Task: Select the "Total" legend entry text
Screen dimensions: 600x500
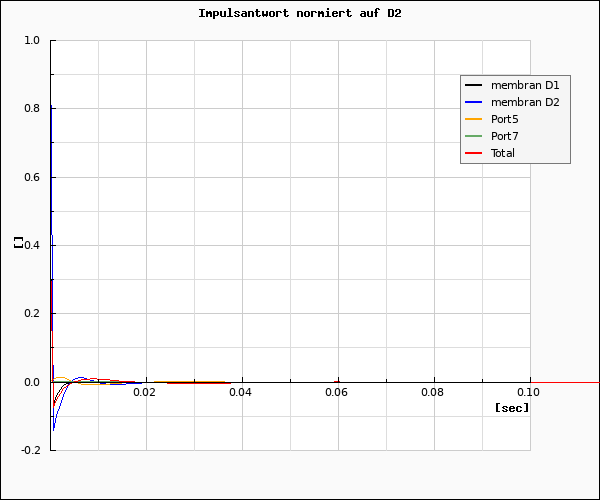Action: click(x=503, y=153)
